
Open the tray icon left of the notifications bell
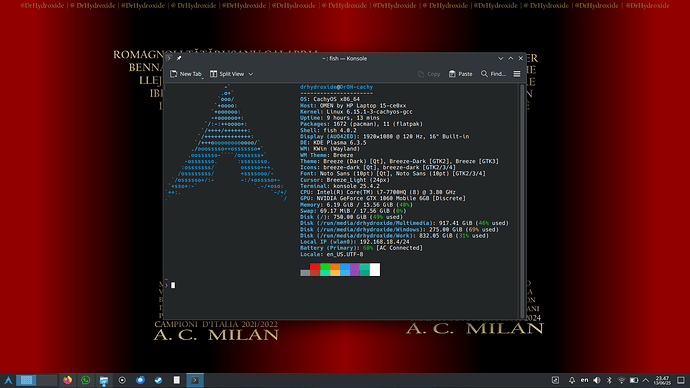[556, 380]
